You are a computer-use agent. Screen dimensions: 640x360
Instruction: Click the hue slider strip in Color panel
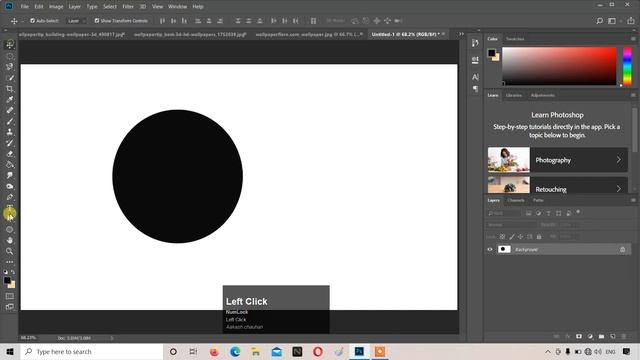point(627,67)
